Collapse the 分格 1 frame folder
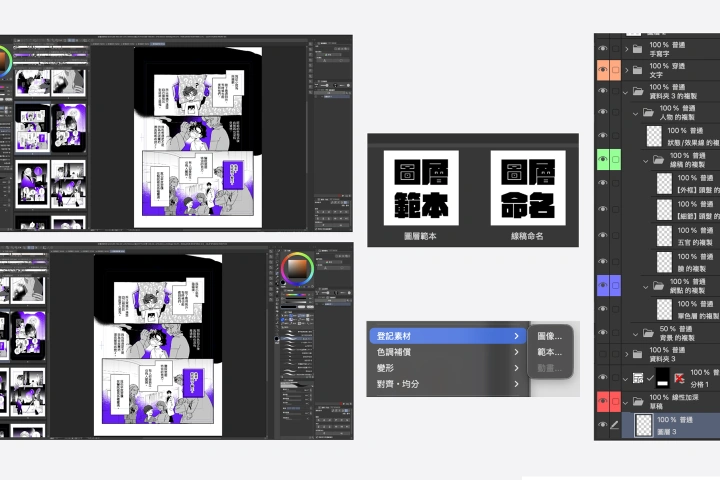 pyautogui.click(x=625, y=379)
